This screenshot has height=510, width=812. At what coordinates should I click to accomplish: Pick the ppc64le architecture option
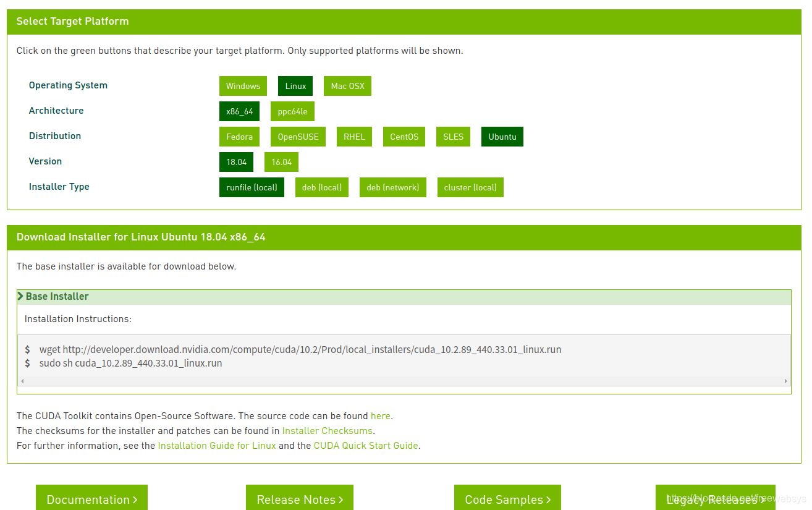[292, 111]
